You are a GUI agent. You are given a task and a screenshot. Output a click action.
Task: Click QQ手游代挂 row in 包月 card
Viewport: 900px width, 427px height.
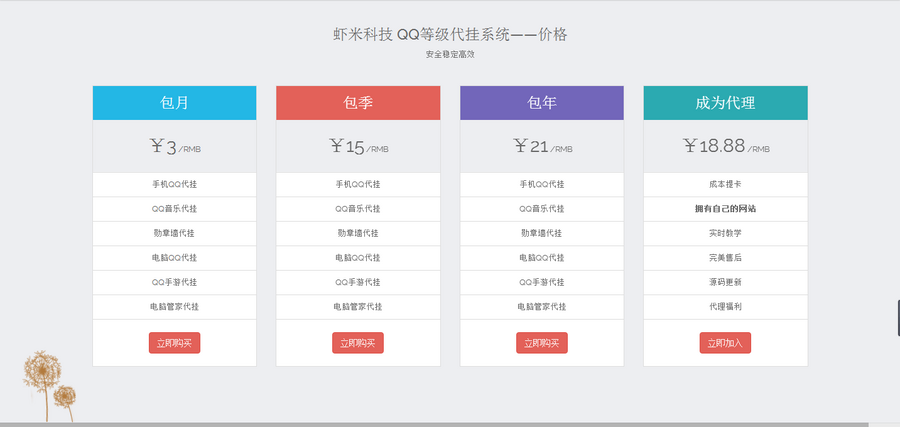(174, 282)
